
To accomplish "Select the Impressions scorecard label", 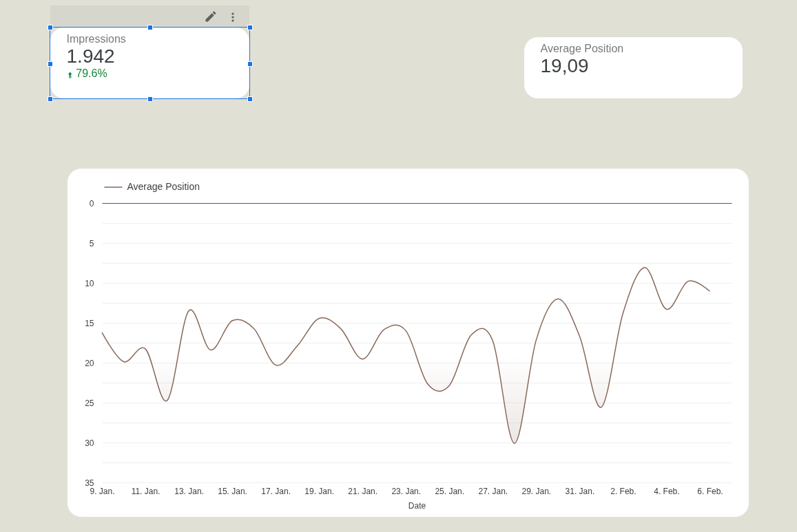I will click(x=96, y=39).
